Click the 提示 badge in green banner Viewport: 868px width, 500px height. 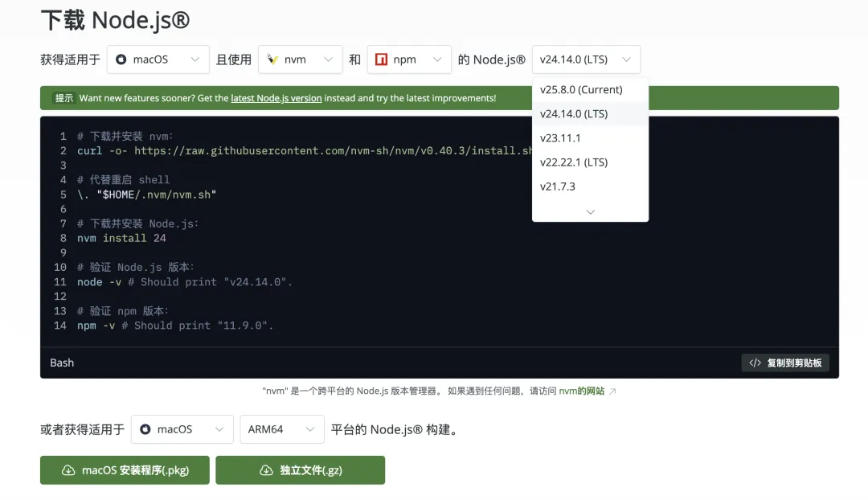point(63,98)
